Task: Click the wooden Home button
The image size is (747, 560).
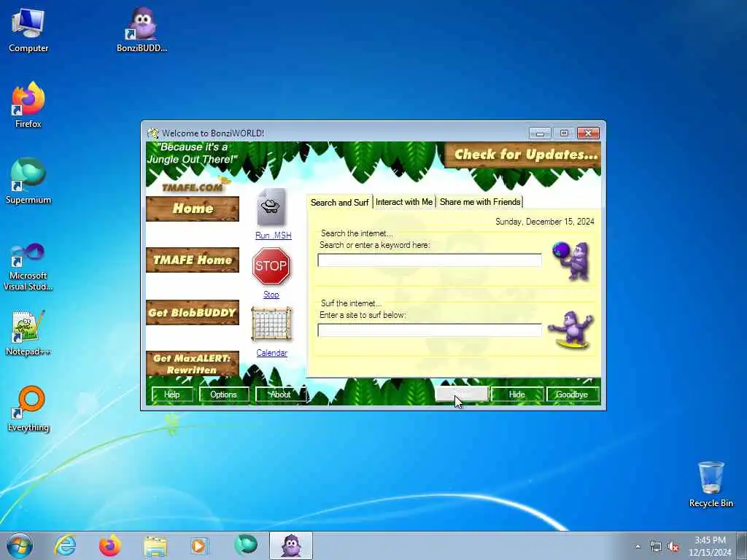Action: click(x=193, y=209)
